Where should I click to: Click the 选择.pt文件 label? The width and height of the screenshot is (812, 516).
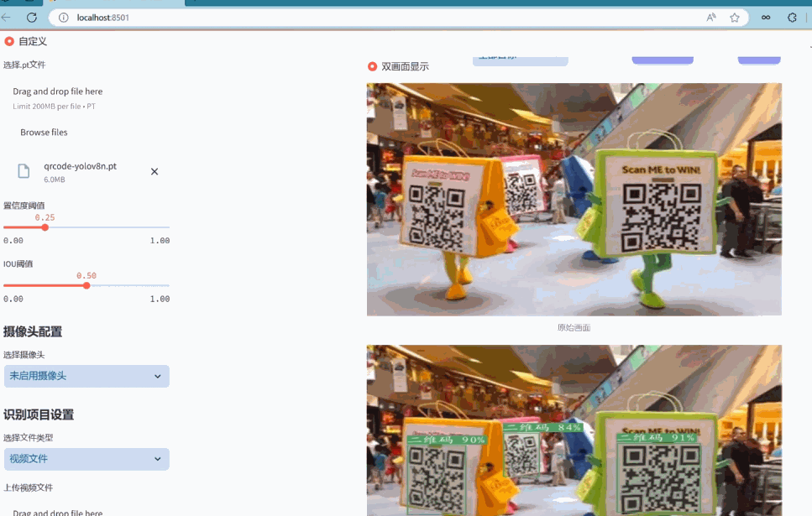(24, 65)
